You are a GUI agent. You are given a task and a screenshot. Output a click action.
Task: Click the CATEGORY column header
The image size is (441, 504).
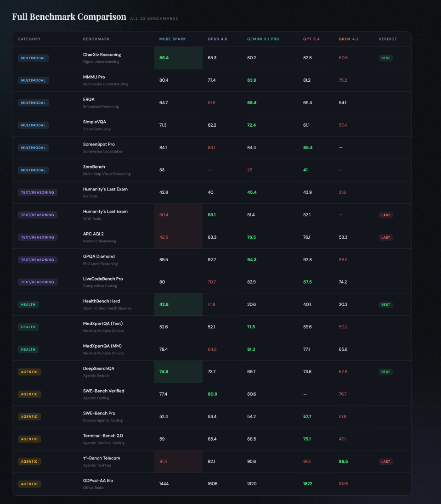(29, 39)
